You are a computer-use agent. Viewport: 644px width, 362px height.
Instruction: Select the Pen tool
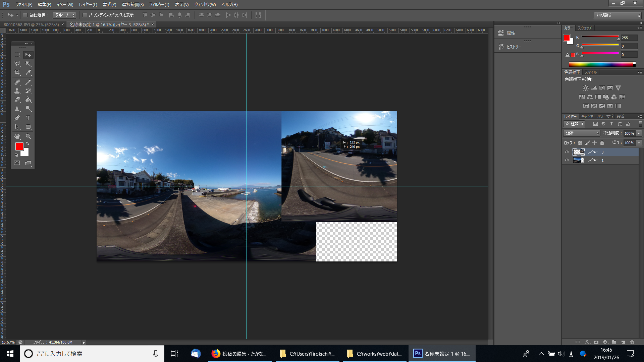click(x=17, y=118)
